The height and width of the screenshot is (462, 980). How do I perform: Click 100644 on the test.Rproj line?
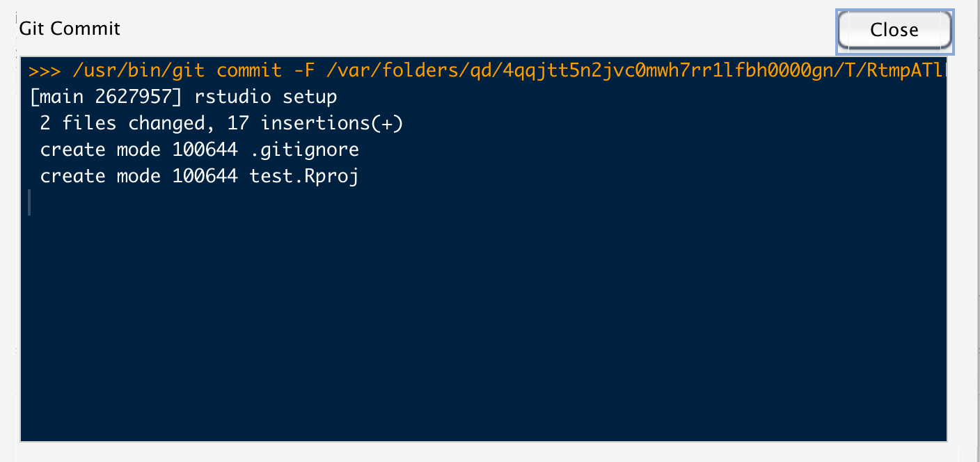click(x=205, y=176)
